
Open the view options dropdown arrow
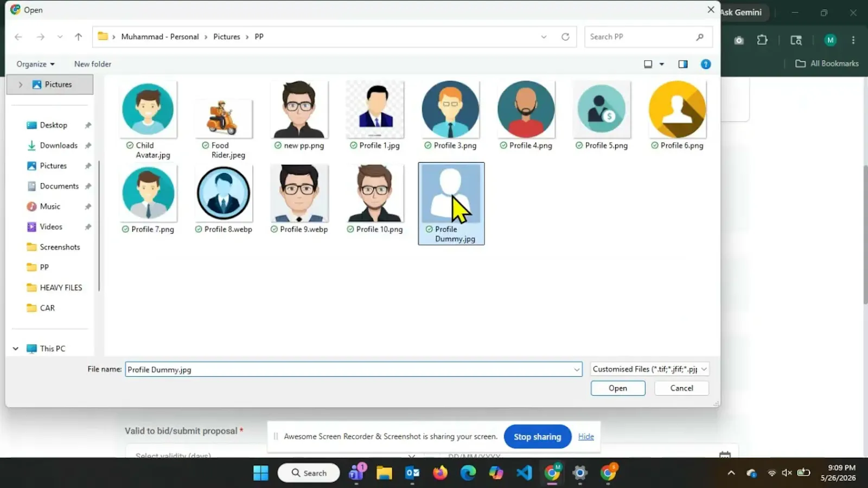click(x=661, y=64)
